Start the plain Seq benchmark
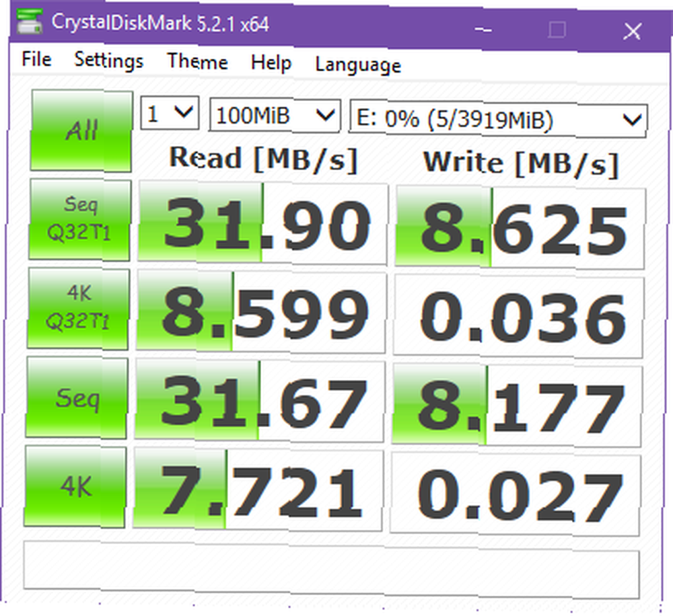 click(x=77, y=397)
